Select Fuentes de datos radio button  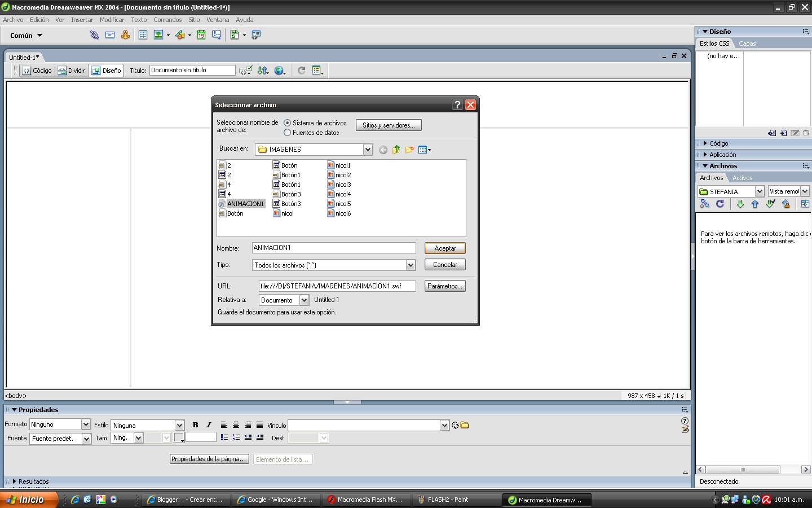click(x=288, y=133)
